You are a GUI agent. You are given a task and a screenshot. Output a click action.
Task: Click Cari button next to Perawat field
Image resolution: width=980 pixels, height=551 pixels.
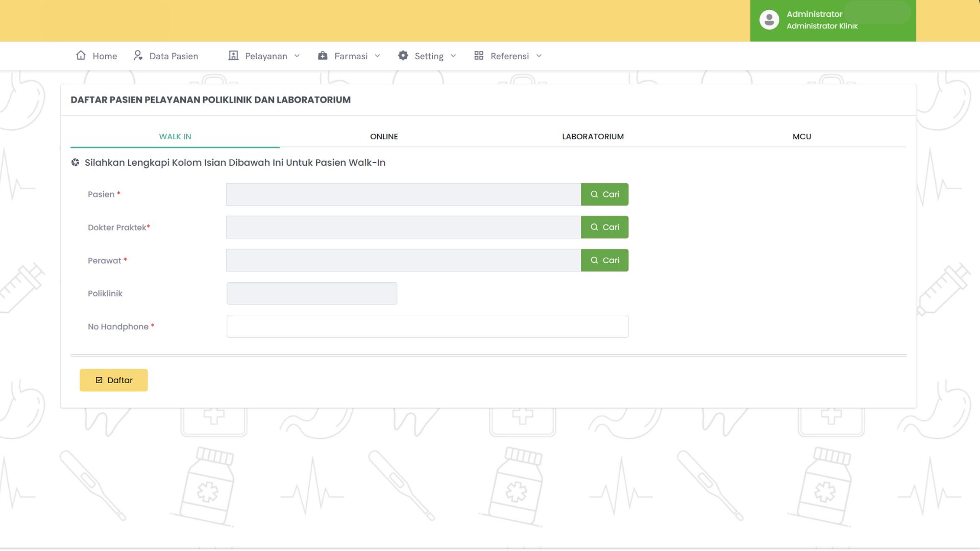coord(604,260)
